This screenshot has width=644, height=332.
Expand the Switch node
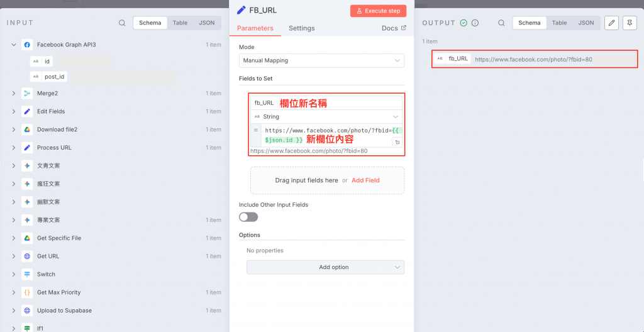(14, 274)
